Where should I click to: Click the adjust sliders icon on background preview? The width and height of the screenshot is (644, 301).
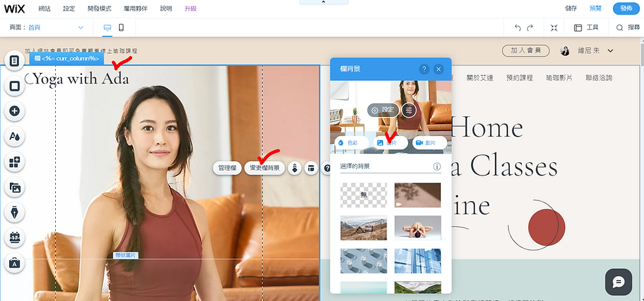(x=409, y=110)
